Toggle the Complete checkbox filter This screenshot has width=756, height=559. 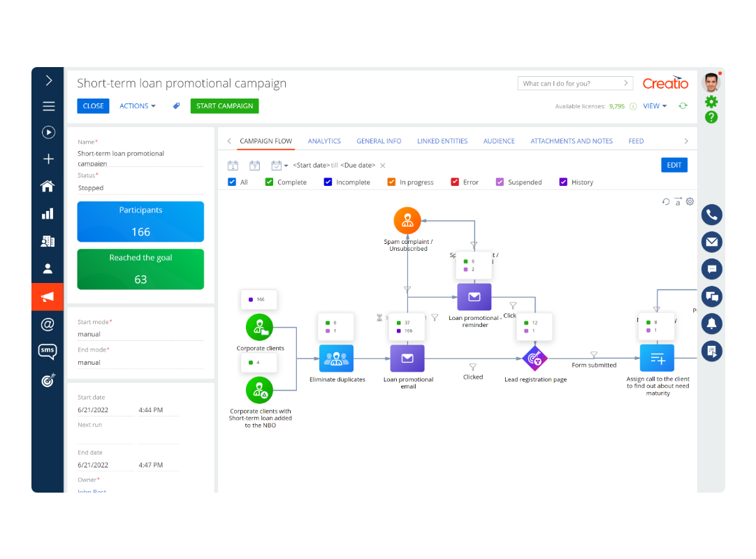click(x=269, y=182)
